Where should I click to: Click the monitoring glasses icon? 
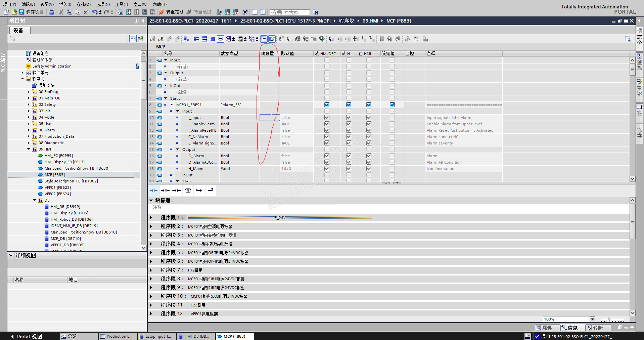click(416, 39)
